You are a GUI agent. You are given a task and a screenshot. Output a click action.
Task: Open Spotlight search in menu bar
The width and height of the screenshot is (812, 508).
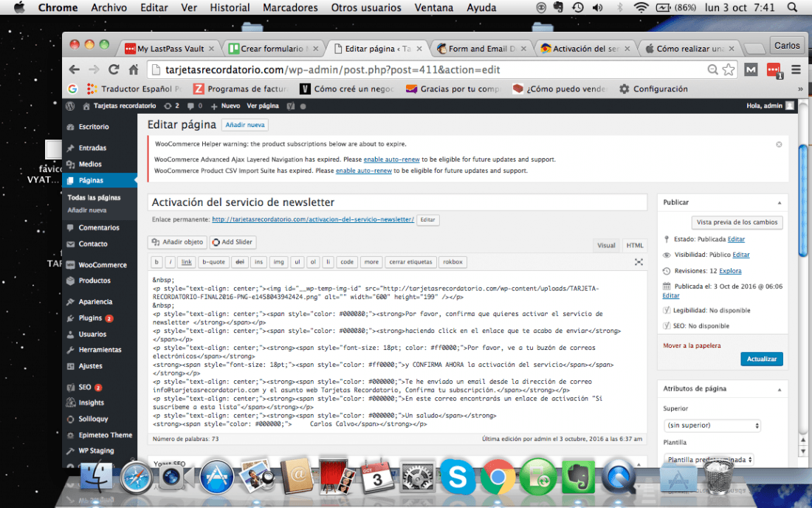tap(792, 7)
